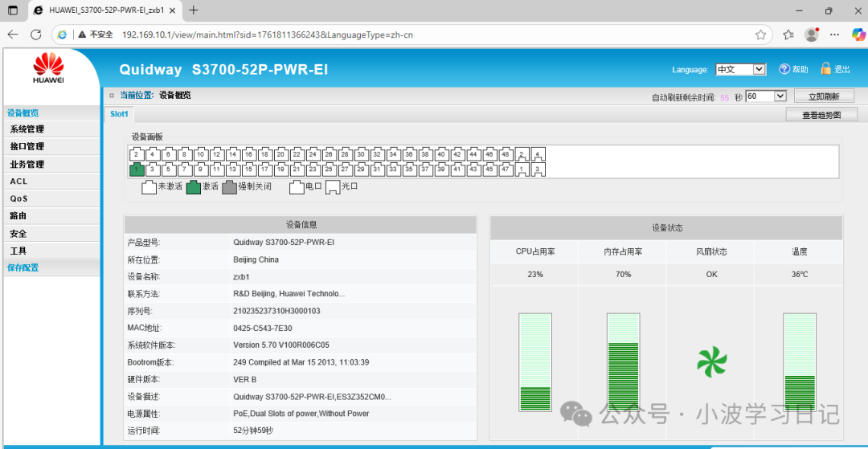Expand the 系统管理 menu
868x449 pixels.
coord(27,129)
